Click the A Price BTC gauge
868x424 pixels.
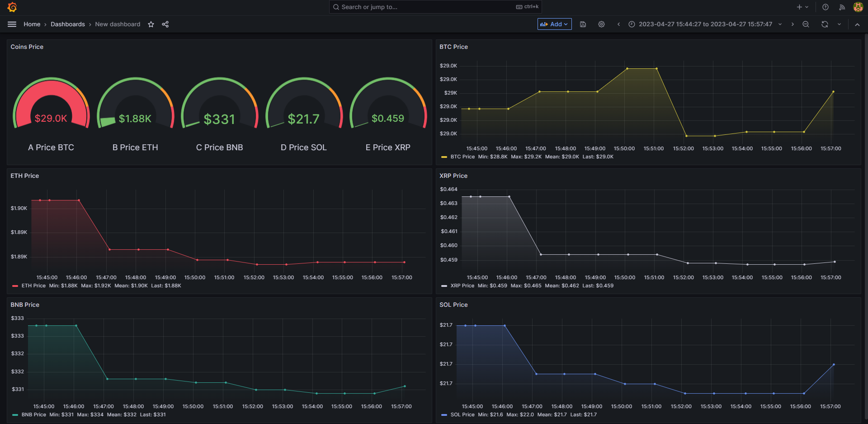(51, 104)
